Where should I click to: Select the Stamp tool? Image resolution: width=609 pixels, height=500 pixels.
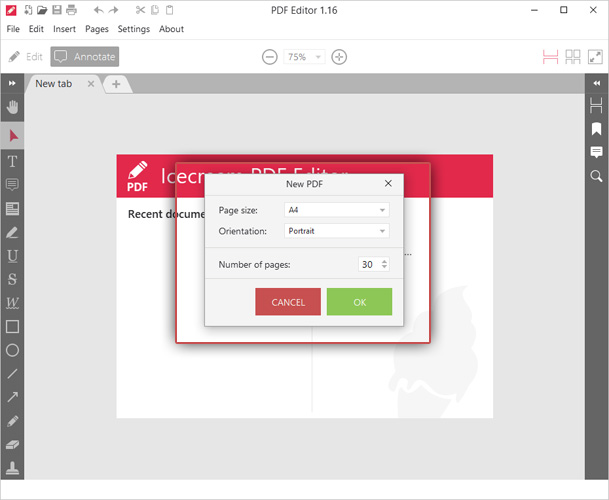12,468
